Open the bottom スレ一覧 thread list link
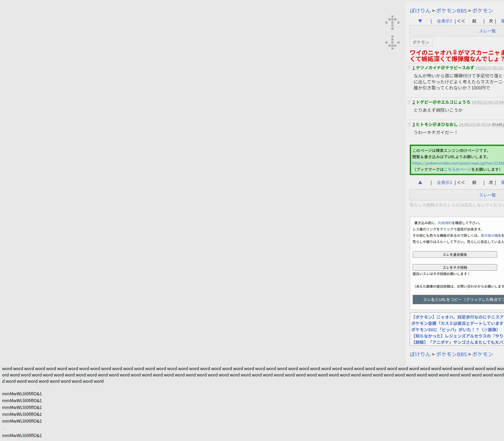504x441 pixels. coord(487,195)
